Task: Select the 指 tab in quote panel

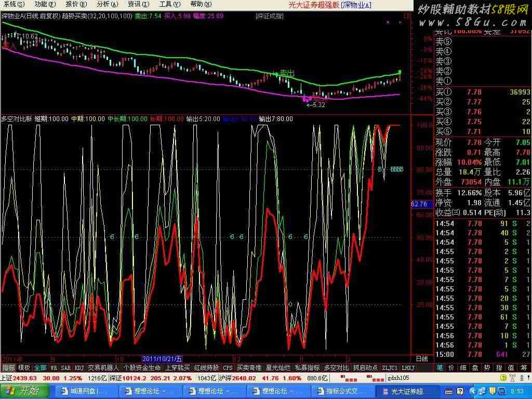Action: 499,367
